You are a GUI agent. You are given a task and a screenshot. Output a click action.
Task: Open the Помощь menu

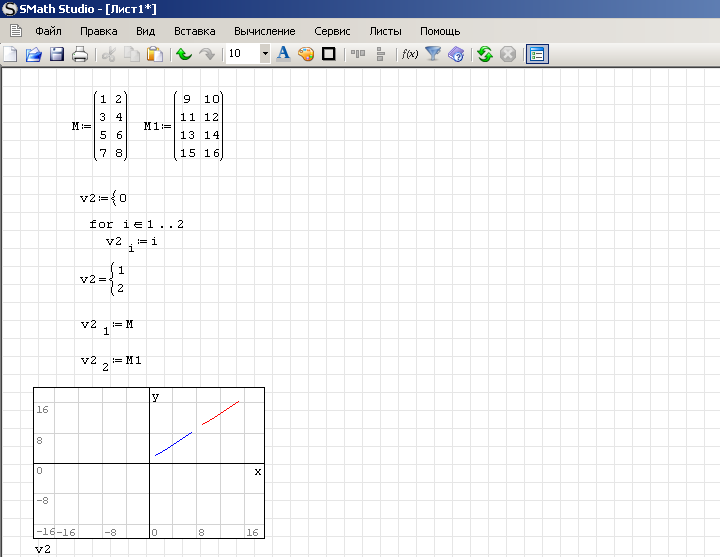tap(440, 31)
